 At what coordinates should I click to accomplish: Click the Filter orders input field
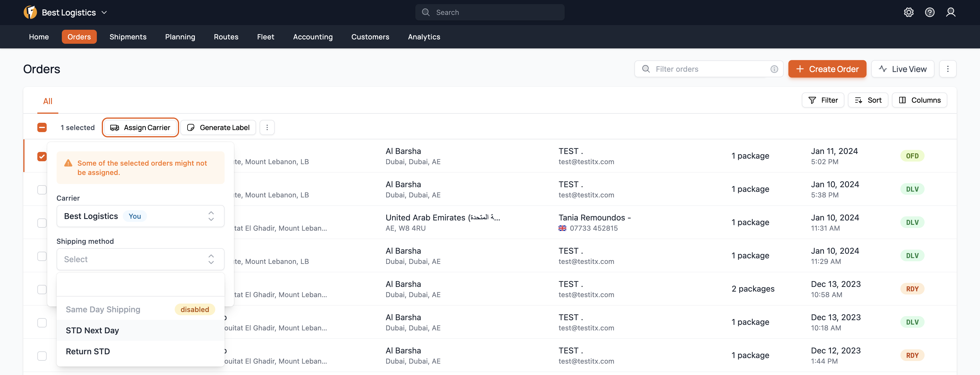[x=708, y=69]
